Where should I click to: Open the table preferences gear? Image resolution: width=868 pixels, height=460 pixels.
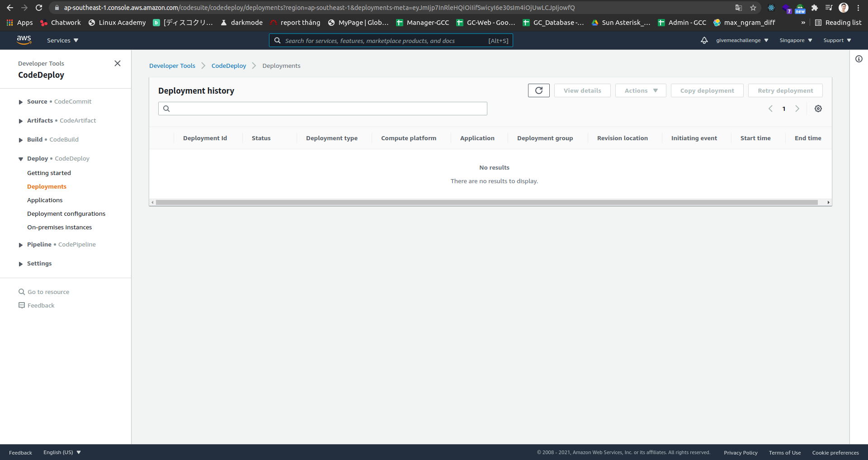[818, 109]
